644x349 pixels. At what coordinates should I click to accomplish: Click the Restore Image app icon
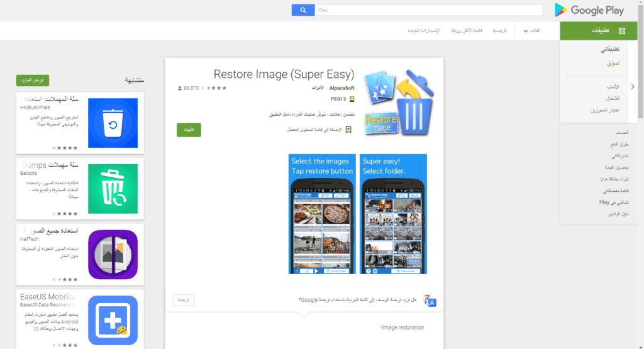397,102
